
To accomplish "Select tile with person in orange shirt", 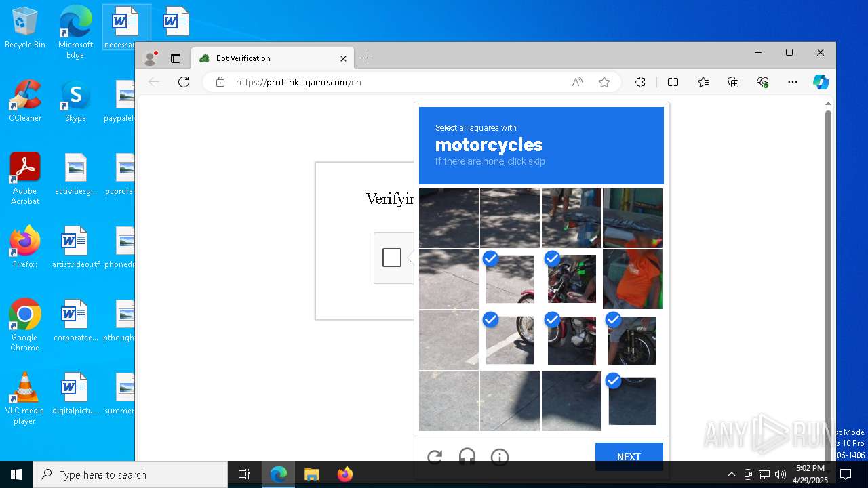I will click(x=633, y=279).
